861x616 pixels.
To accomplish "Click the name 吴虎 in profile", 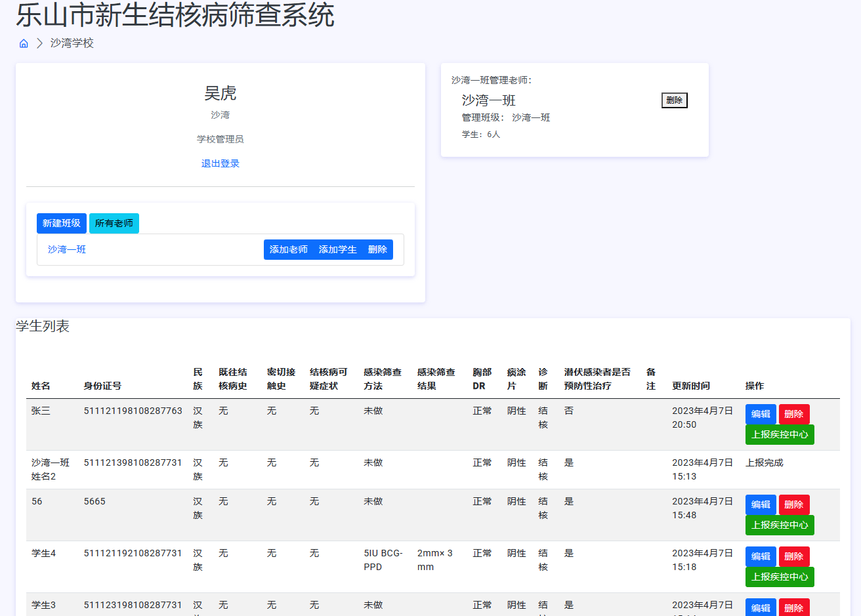I will tap(220, 93).
